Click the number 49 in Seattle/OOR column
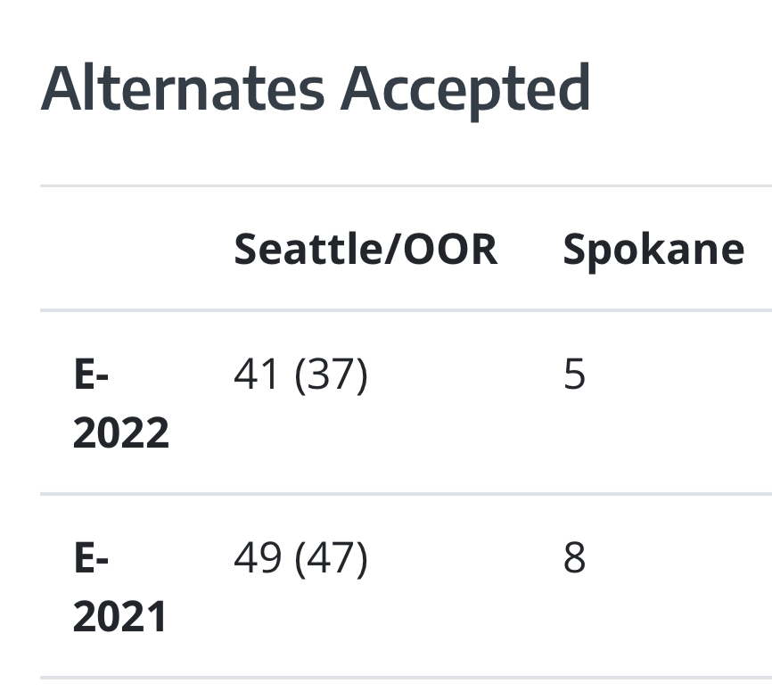772x700 pixels. pos(258,558)
